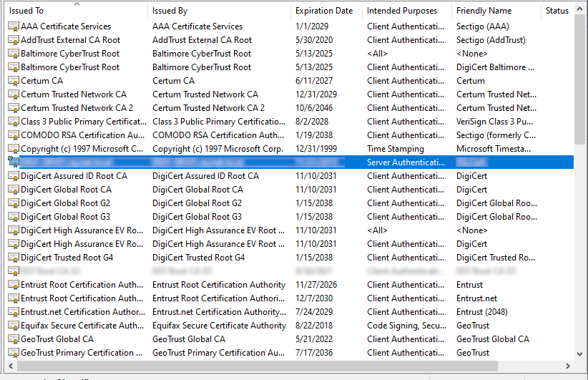Click the AAA Certificate Services certificate icon

click(13, 26)
